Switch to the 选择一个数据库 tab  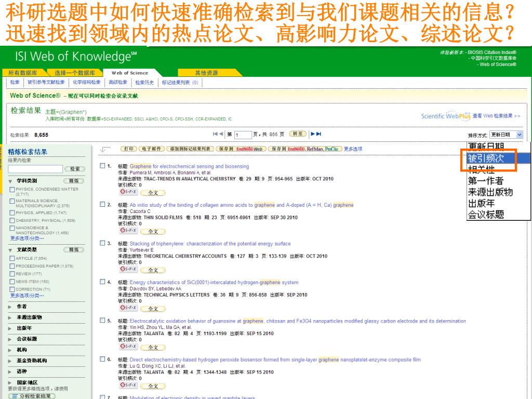(x=75, y=73)
